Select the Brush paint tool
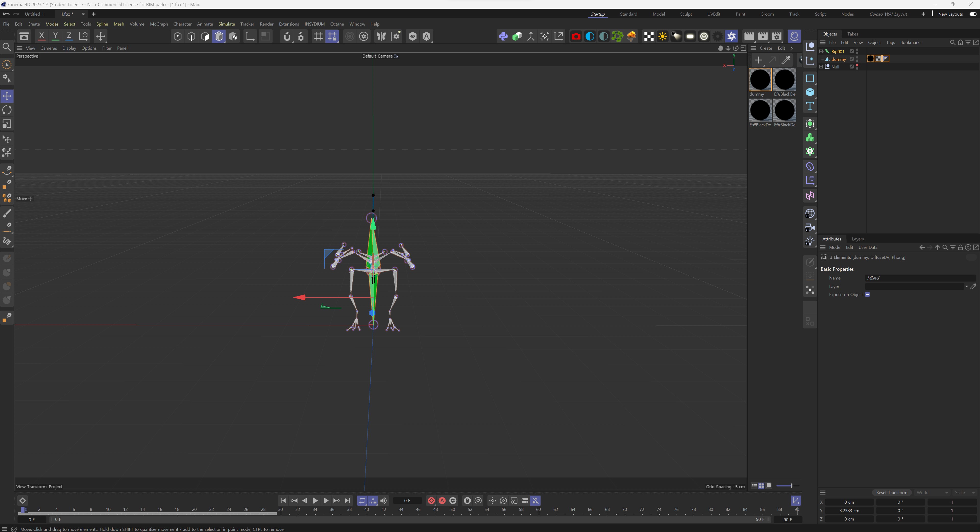 (7, 213)
